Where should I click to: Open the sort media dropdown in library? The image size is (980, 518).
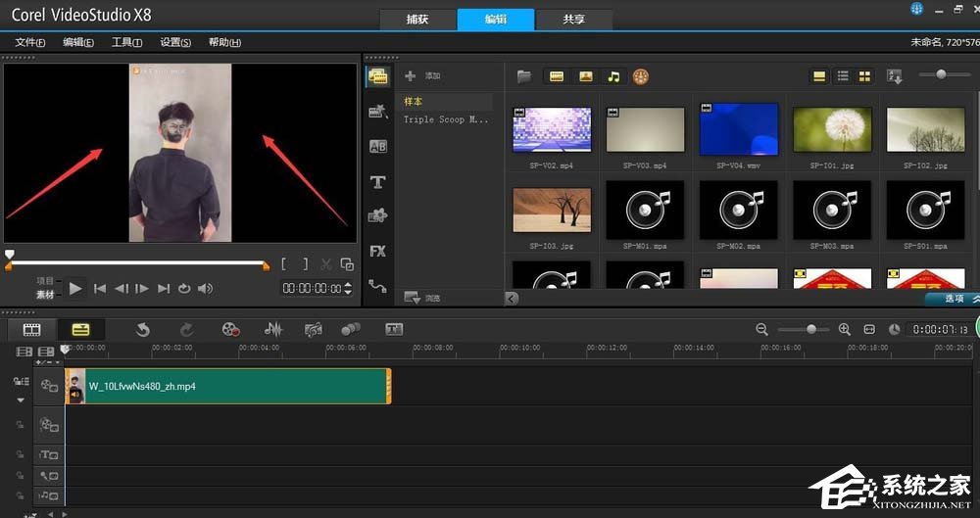[894, 76]
